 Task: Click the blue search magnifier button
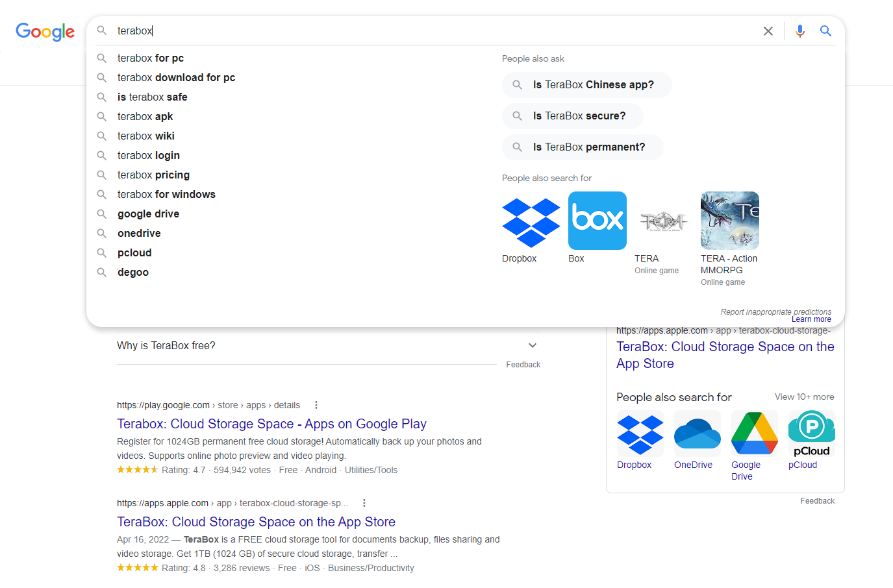pos(825,31)
